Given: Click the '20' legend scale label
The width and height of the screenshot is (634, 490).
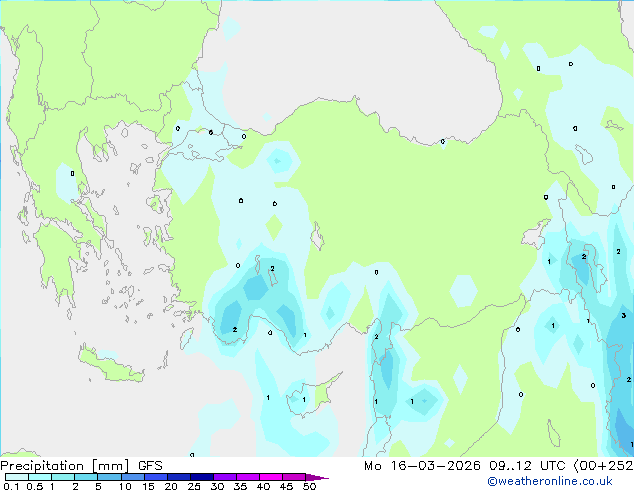Looking at the screenshot, I should [171, 486].
